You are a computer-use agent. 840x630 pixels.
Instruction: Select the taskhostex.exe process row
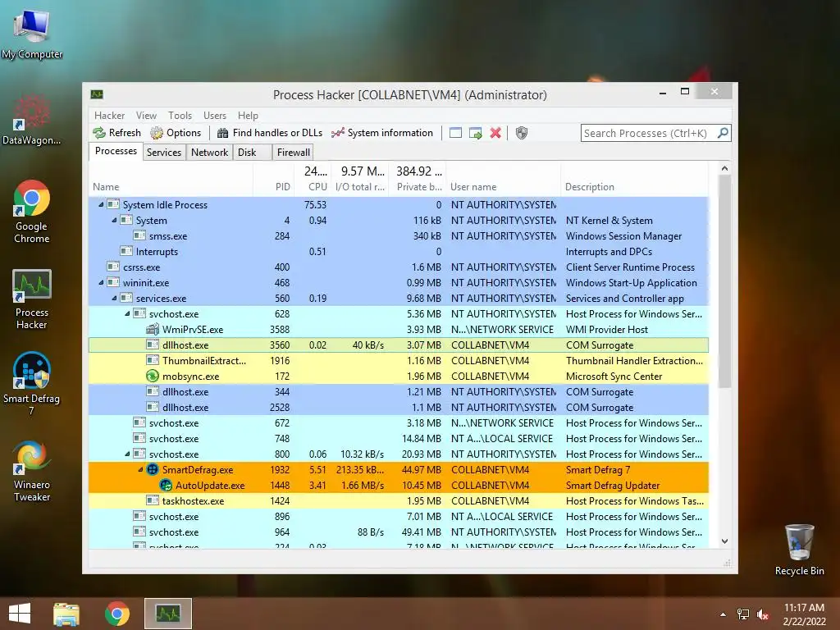pyautogui.click(x=399, y=501)
